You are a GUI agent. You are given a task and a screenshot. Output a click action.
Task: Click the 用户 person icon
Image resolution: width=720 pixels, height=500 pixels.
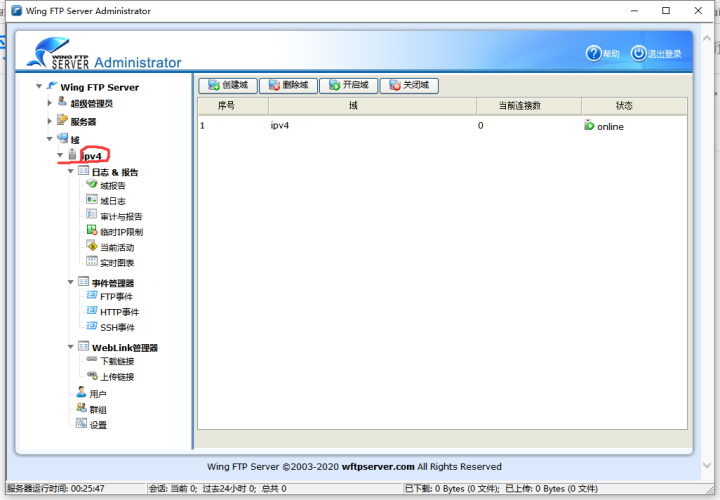tap(81, 392)
